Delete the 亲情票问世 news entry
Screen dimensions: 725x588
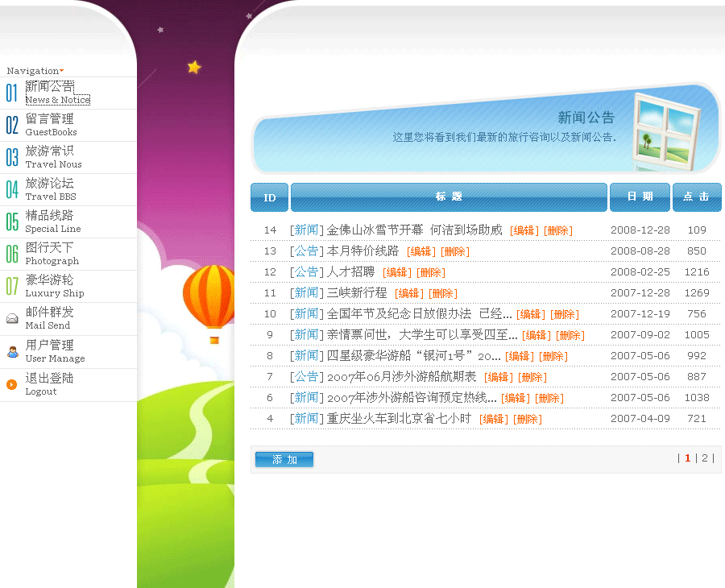click(570, 335)
